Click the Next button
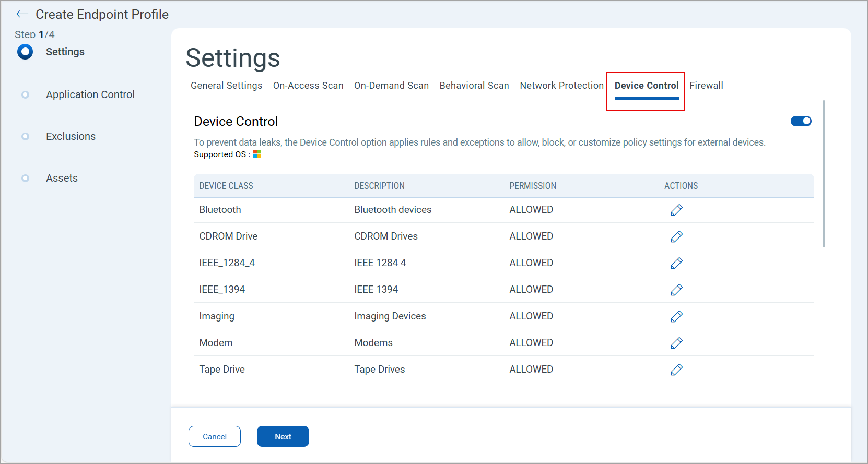The height and width of the screenshot is (464, 868). tap(283, 436)
